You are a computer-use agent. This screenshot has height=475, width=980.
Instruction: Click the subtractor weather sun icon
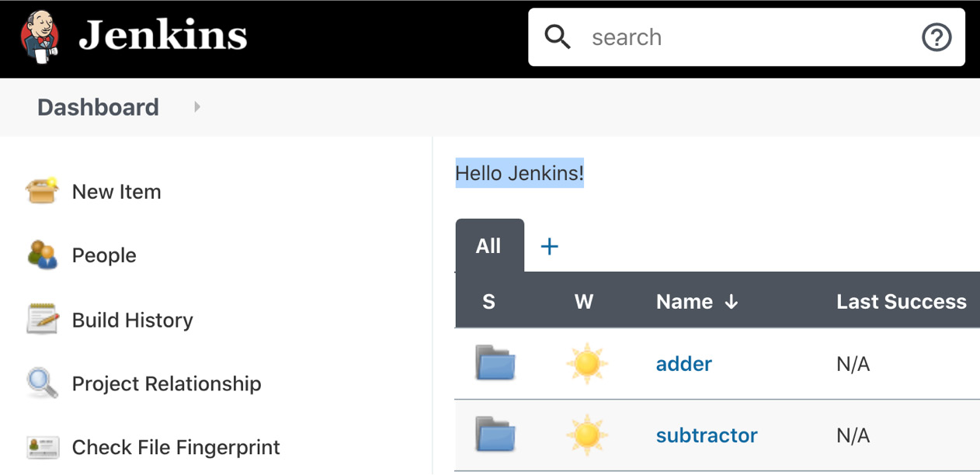586,435
